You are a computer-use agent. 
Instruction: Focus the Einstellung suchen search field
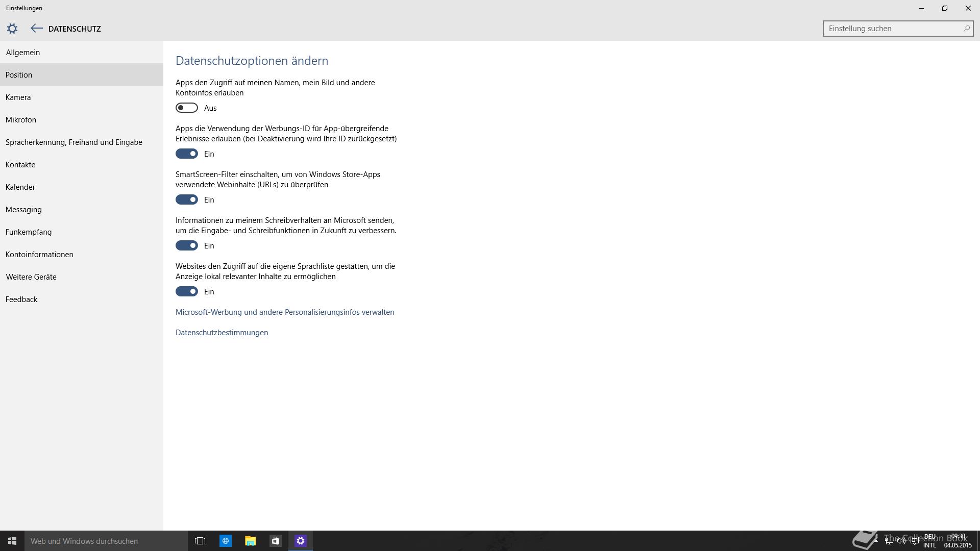[x=898, y=29]
